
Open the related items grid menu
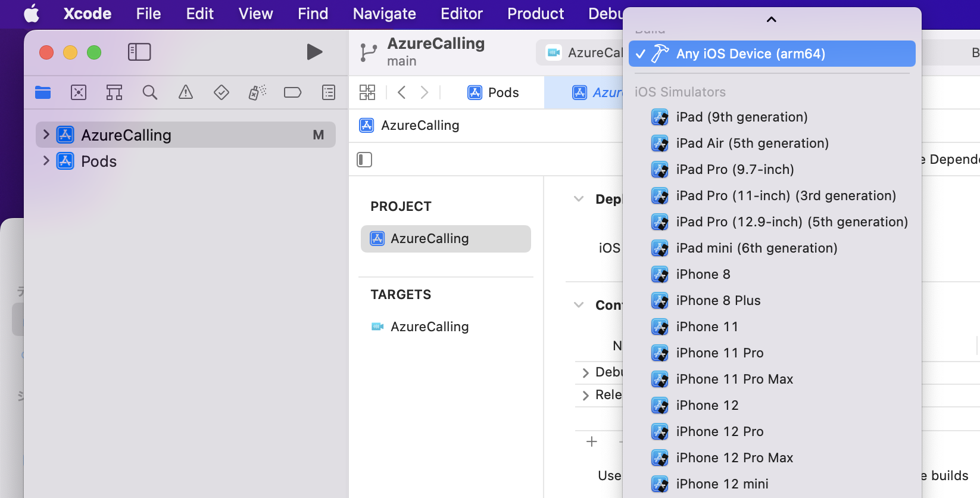pyautogui.click(x=367, y=92)
